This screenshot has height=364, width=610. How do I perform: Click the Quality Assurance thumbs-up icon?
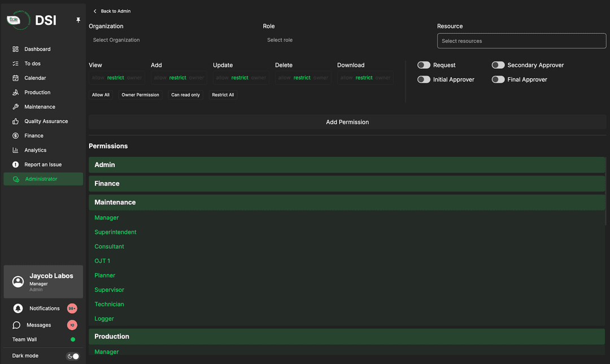(x=16, y=121)
